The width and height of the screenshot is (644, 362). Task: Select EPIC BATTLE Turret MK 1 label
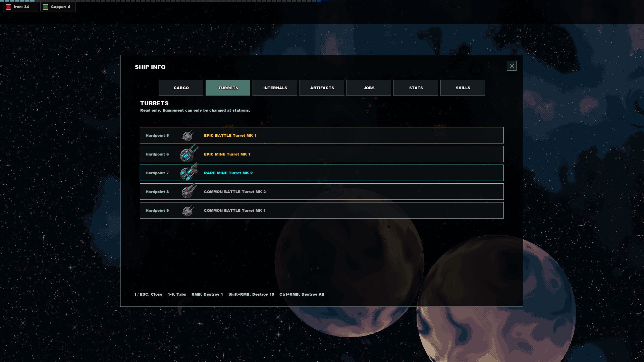[x=230, y=135]
